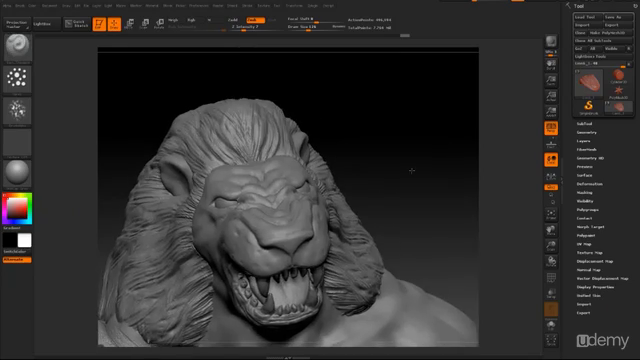Enable Zadd mode
This screenshot has width=640, height=360.
click(233, 20)
